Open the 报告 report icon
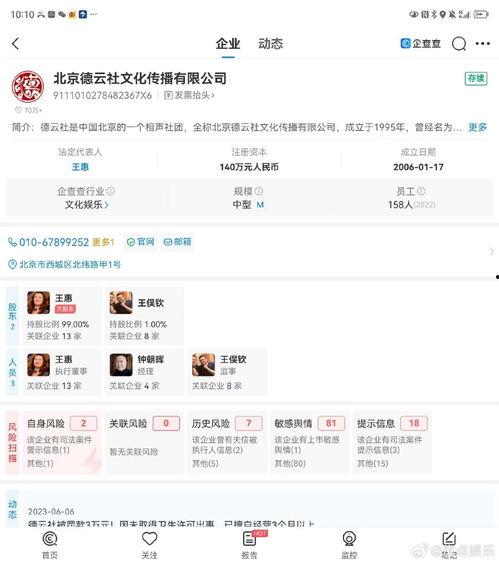Screen dimensions: 499x563 [249, 539]
